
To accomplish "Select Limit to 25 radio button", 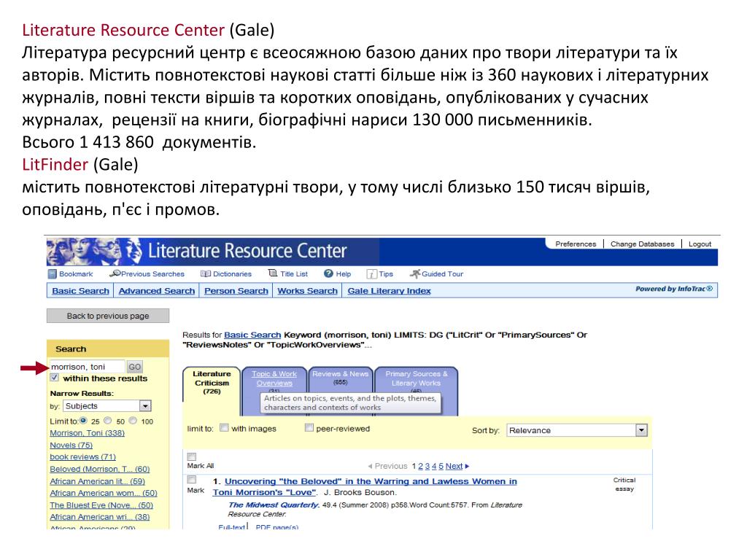I will coord(83,421).
